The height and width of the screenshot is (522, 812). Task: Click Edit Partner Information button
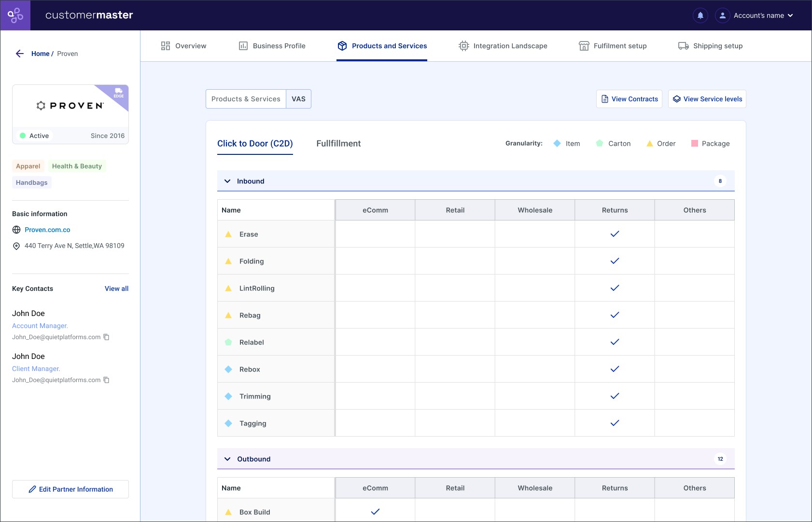pos(70,489)
